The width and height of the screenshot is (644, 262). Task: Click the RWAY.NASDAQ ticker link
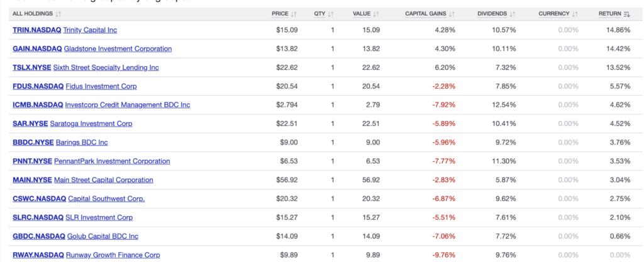pyautogui.click(x=38, y=255)
